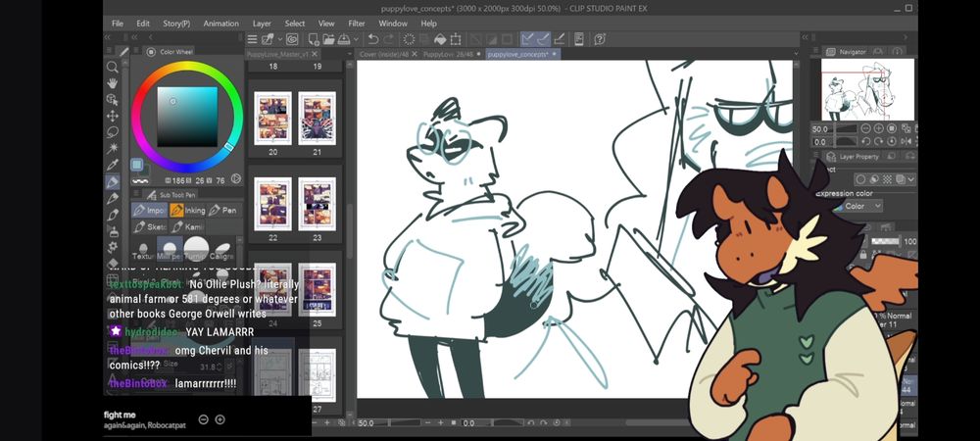Click the Layer Property panel tab
Viewport: 980px width, 441px height.
point(854,156)
